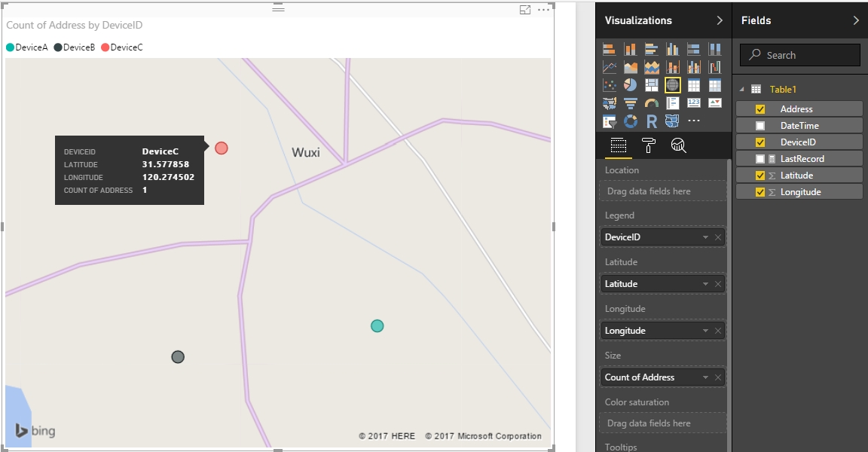Open the Longitude field well dropdown arrow

pos(705,331)
